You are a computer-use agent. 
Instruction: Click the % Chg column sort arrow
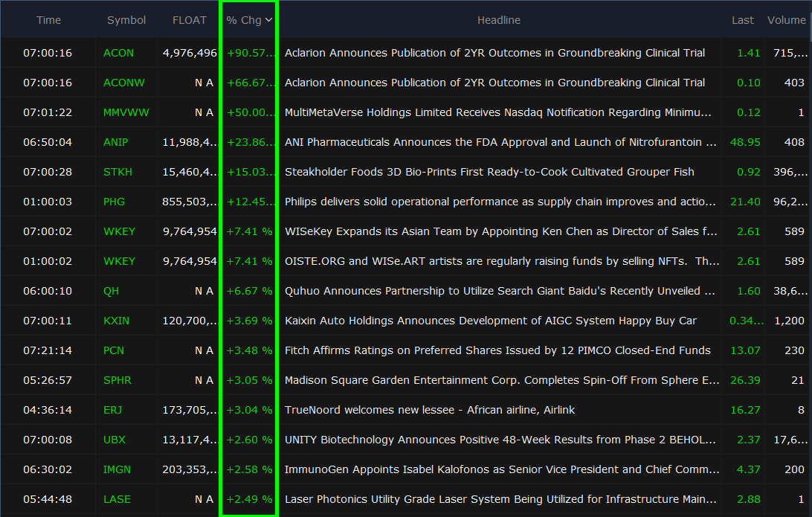point(268,20)
